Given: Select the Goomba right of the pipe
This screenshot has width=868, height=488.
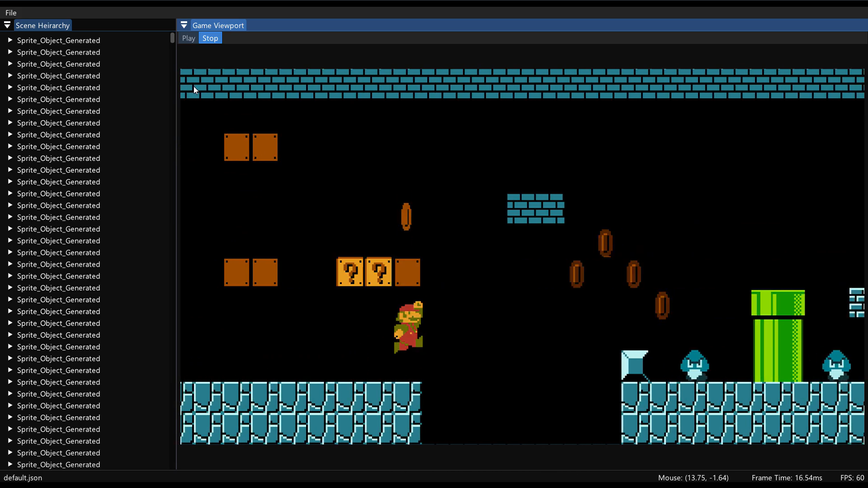Looking at the screenshot, I should click(836, 365).
